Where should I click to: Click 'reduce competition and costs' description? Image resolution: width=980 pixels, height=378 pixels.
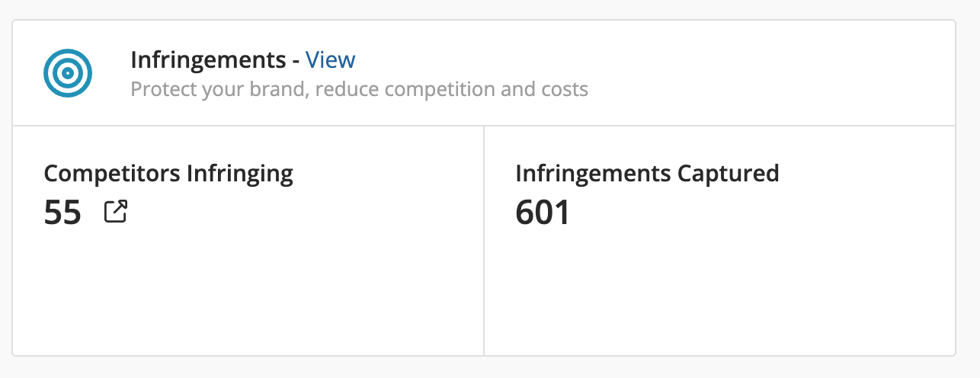451,90
